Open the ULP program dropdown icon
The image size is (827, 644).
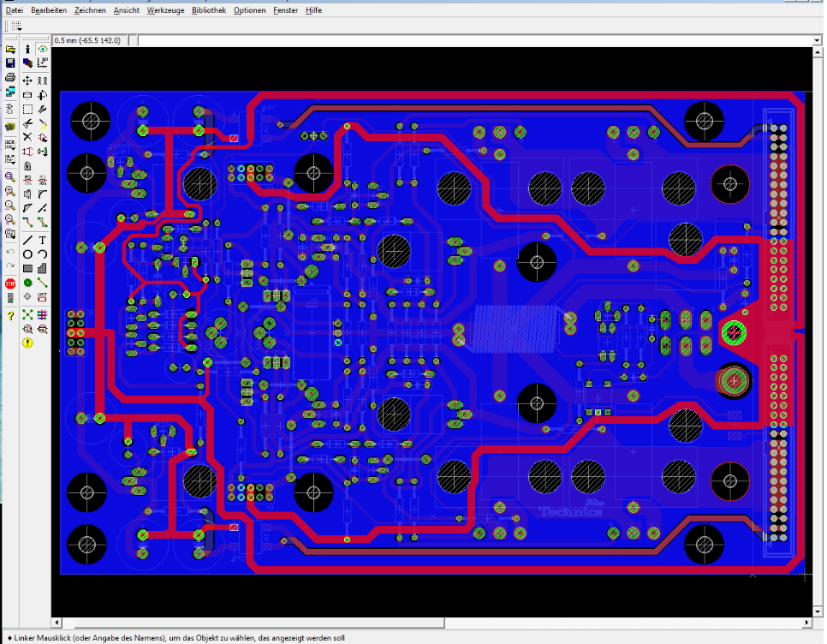tap(10, 158)
